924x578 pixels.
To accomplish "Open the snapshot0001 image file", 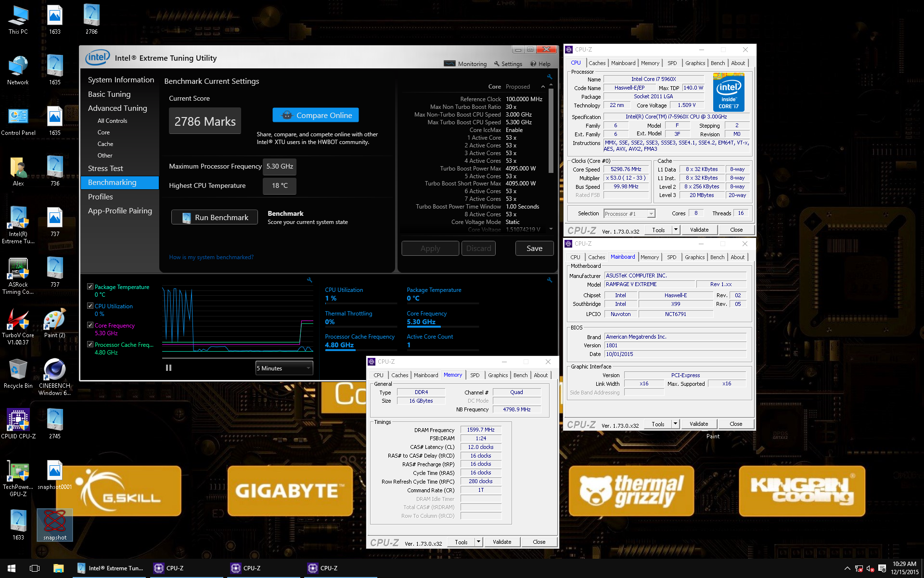I will point(55,475).
